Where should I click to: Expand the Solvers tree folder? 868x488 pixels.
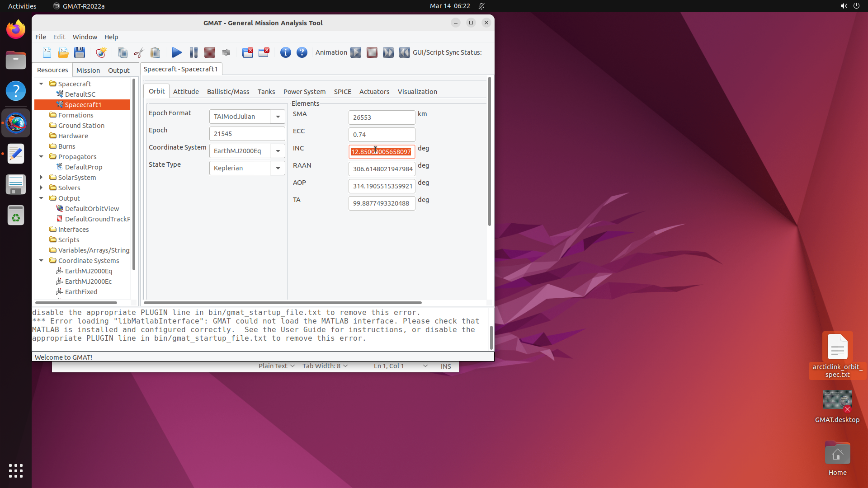pos(41,188)
